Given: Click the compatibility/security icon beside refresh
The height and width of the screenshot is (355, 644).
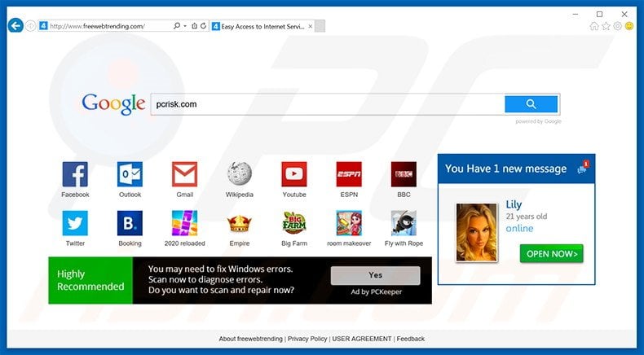Looking at the screenshot, I should point(194,26).
